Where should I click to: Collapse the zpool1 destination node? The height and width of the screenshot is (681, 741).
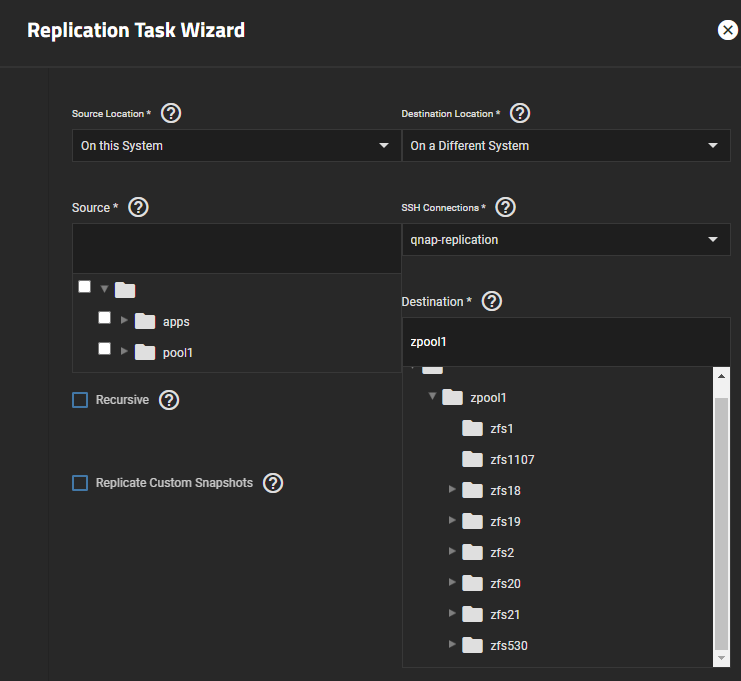click(432, 396)
